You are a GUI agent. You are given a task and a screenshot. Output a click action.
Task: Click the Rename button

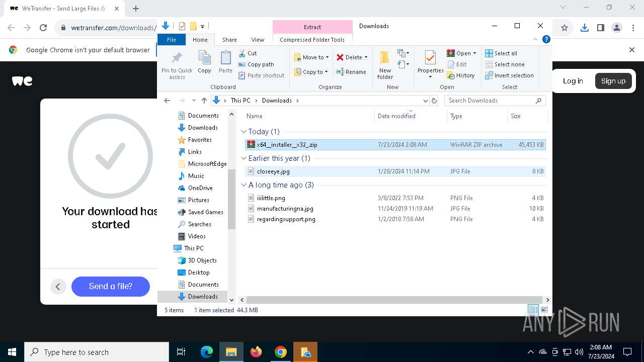(351, 72)
